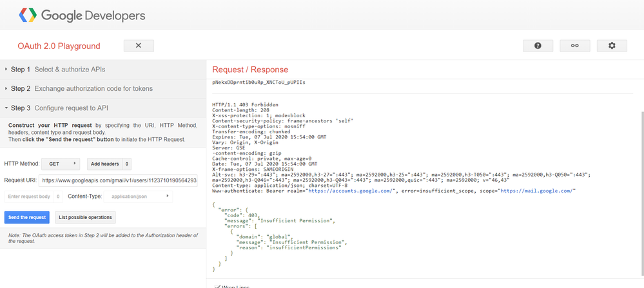
Task: Expand Step 1 Select & authorize APIs
Action: pyautogui.click(x=55, y=69)
